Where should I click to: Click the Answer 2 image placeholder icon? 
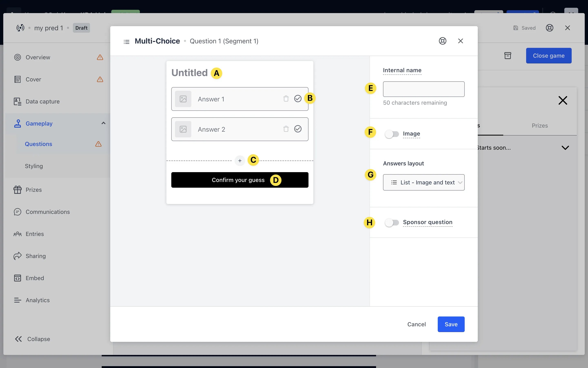click(x=183, y=129)
